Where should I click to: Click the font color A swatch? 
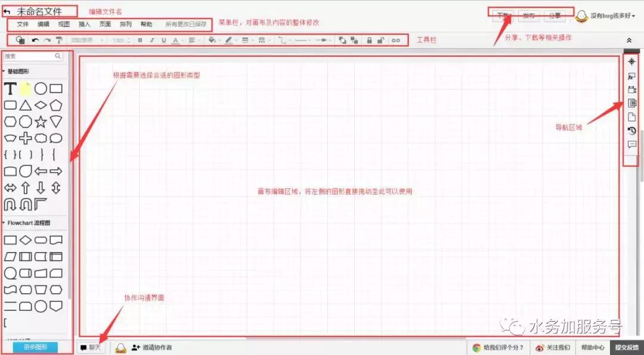175,40
